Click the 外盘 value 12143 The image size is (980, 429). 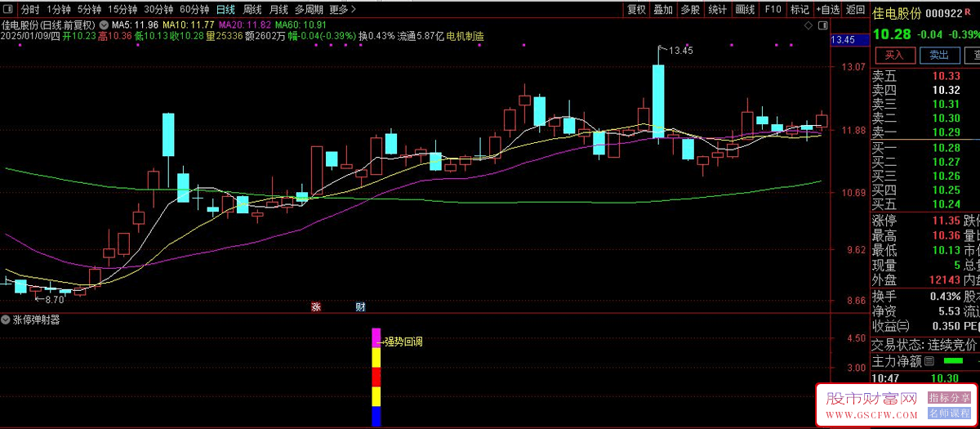coord(944,280)
